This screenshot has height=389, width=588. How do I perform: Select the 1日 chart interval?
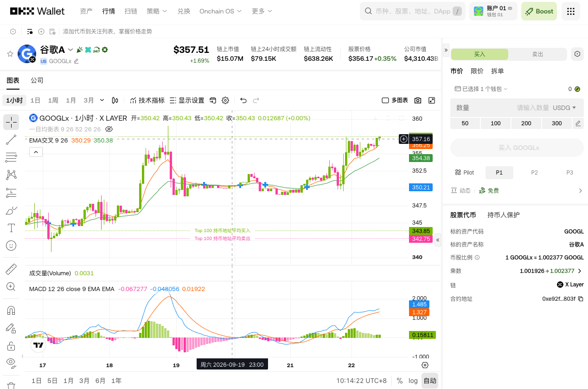click(35, 100)
